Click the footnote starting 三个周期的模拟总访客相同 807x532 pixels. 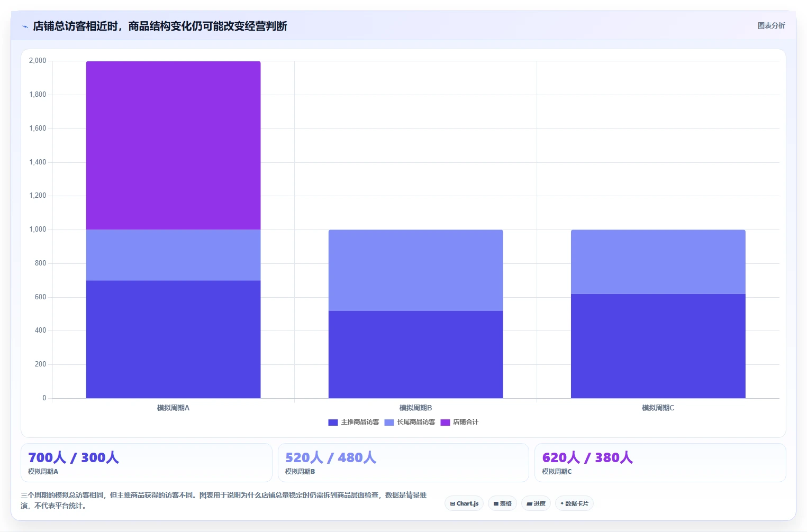coord(223,500)
